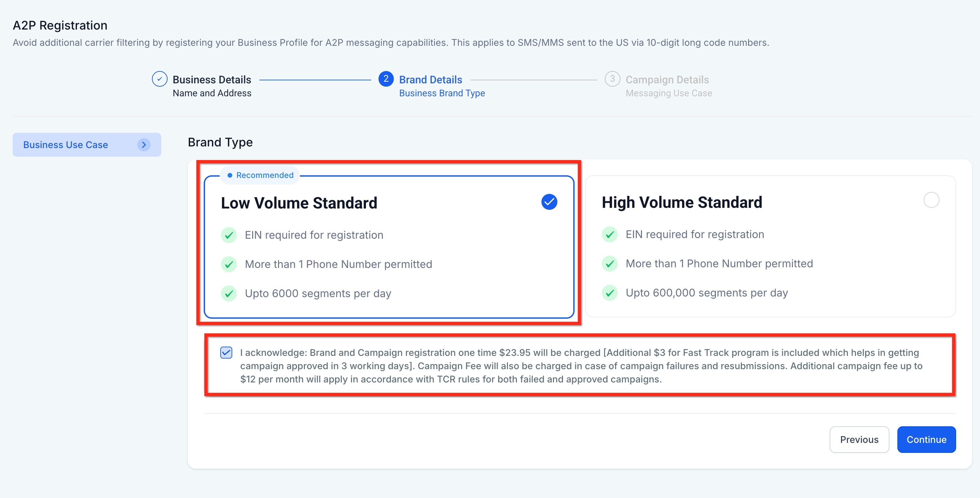Click the Low Volume Standard card title
Screen dimensions: 980x498
[299, 203]
